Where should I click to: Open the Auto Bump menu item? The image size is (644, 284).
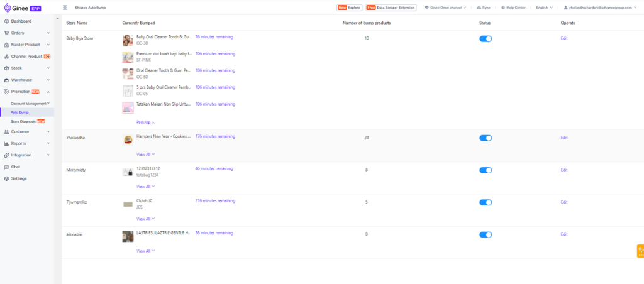click(27, 112)
